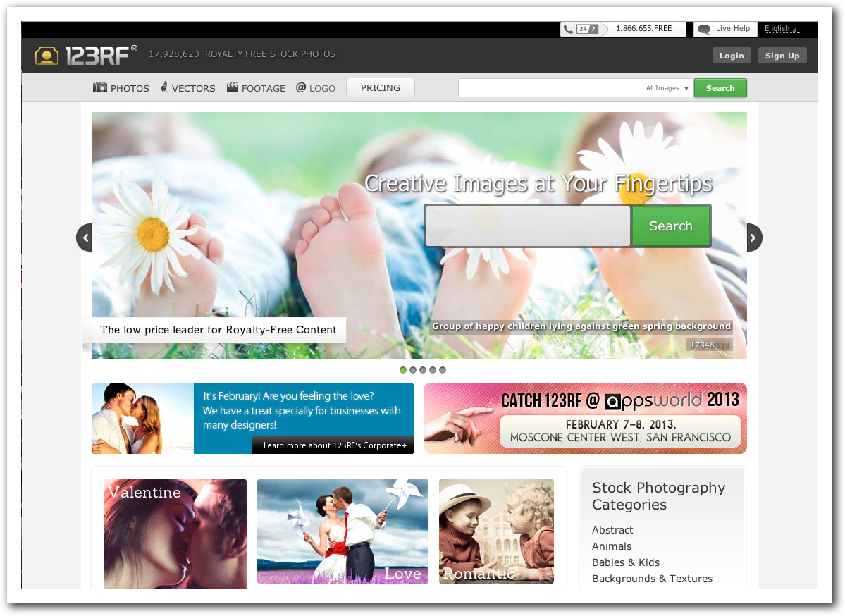Click the Photos camera icon
Screen dimensions: 845x616
[x=99, y=87]
